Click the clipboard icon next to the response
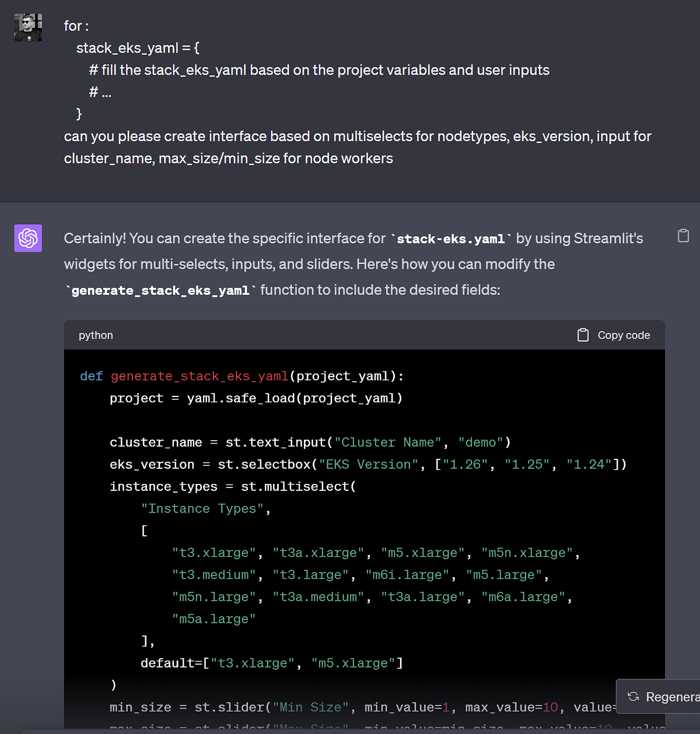Viewport: 700px width, 734px height. [682, 236]
